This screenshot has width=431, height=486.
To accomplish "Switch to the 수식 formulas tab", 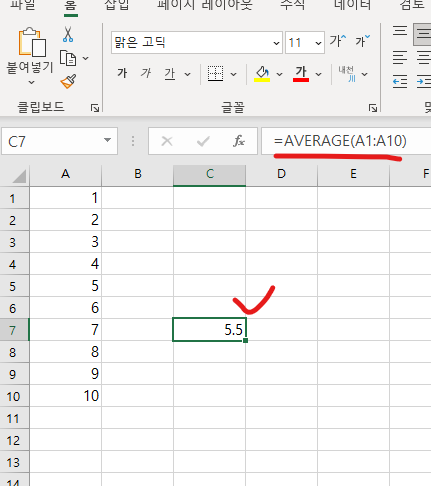I will (292, 5).
